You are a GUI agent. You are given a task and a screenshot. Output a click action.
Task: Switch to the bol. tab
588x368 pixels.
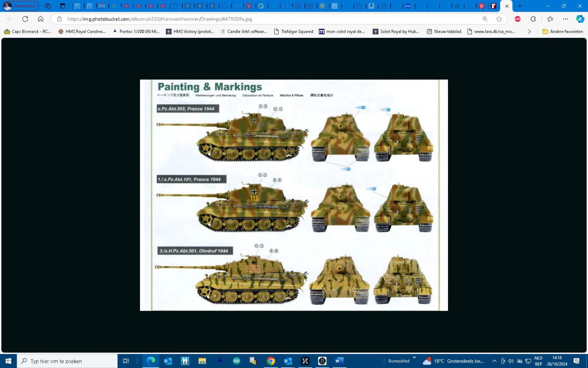[x=408, y=6]
